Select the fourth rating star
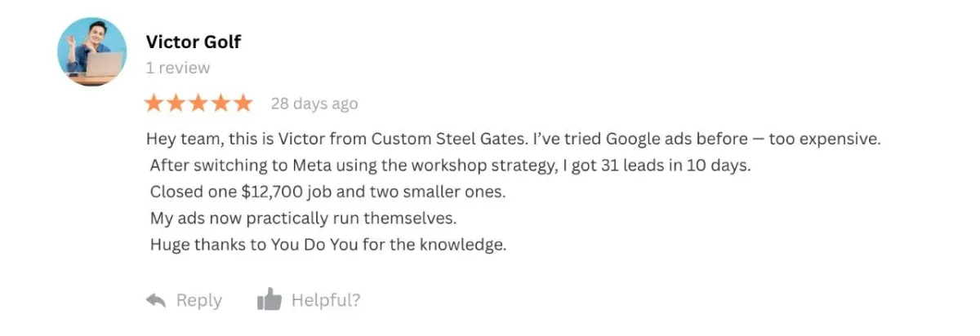This screenshot has height=336, width=980. tap(220, 104)
